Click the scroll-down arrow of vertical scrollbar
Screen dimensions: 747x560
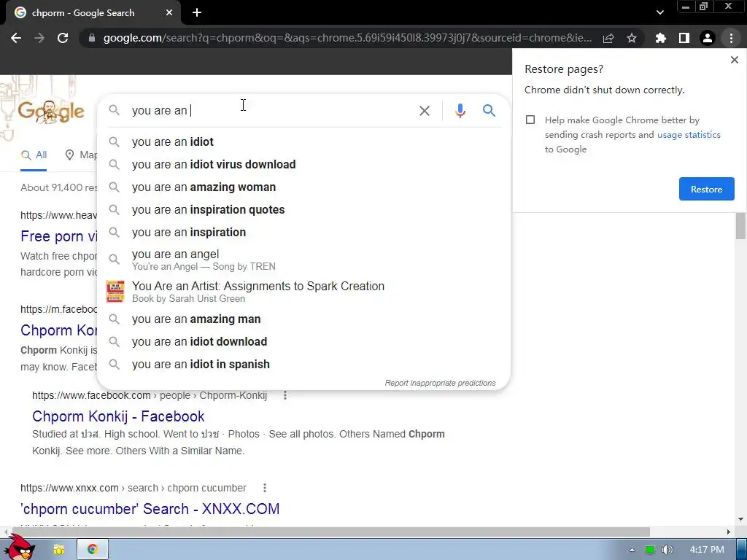(740, 519)
